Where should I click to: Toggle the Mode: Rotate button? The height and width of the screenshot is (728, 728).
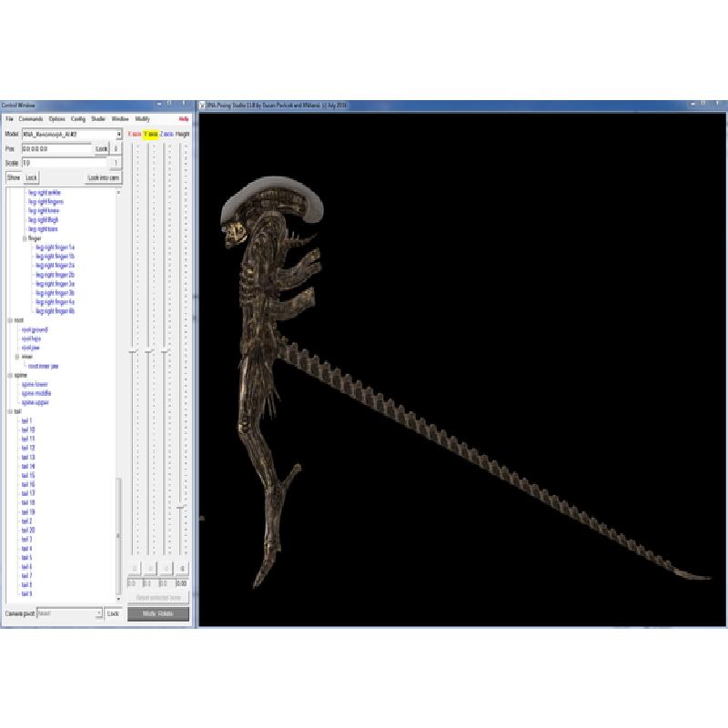158,613
